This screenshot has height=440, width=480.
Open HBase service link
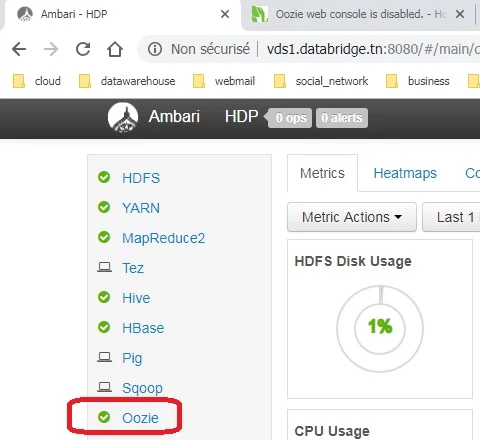click(x=143, y=328)
